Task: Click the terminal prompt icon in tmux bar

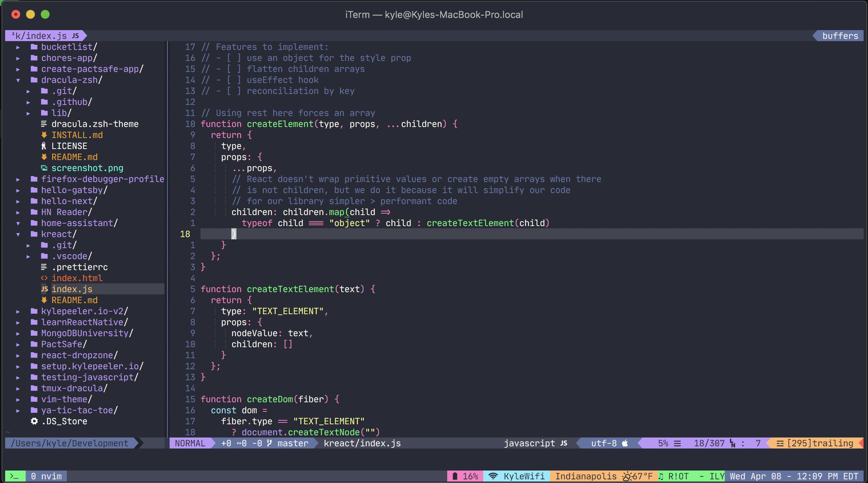Action: click(x=14, y=476)
